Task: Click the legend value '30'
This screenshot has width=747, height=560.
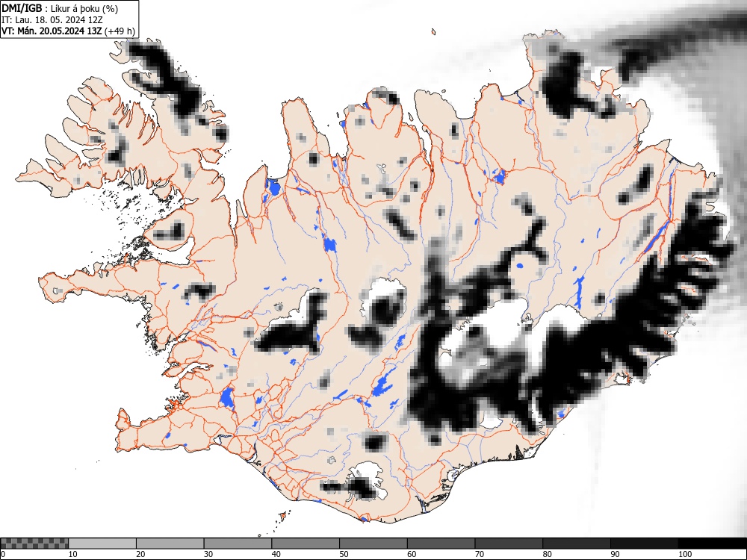Action: point(208,554)
